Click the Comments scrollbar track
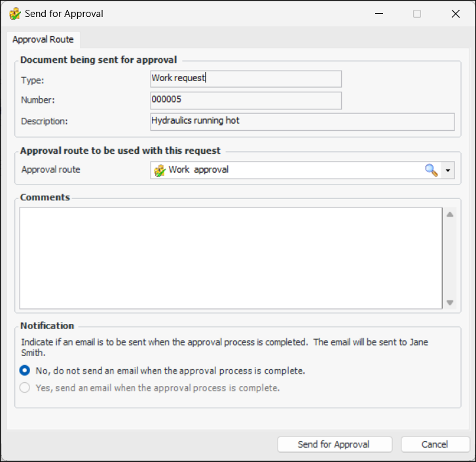 (450, 258)
